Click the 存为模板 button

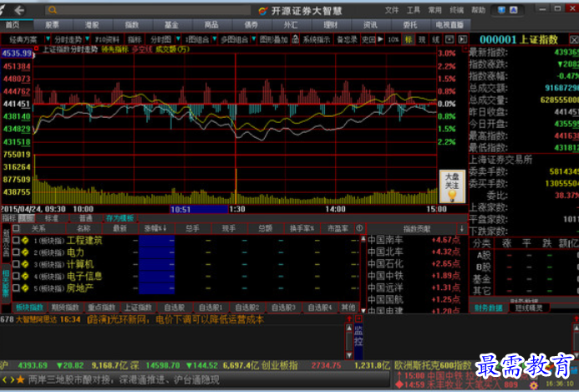coord(119,218)
